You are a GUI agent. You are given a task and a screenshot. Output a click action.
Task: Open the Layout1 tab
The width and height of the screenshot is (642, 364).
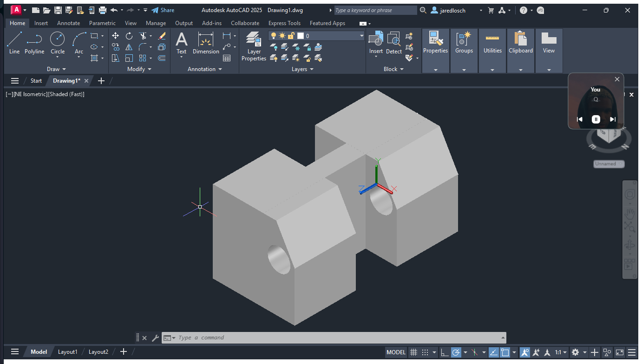67,351
